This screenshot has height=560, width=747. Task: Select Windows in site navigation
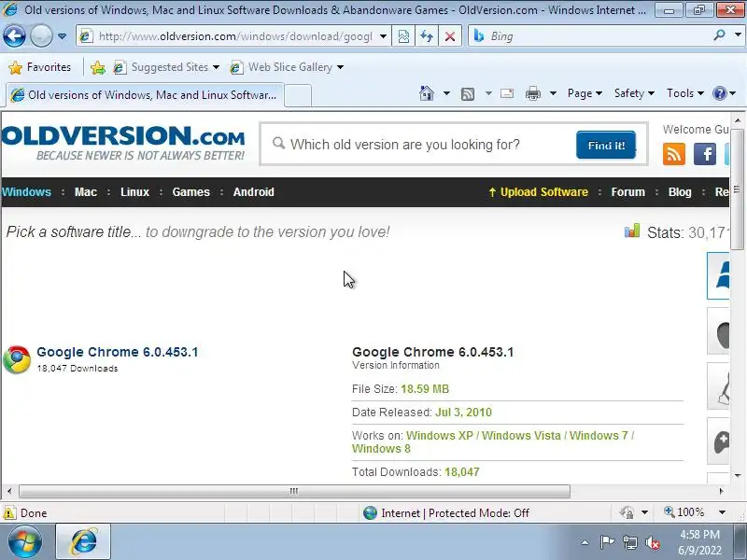coord(26,192)
